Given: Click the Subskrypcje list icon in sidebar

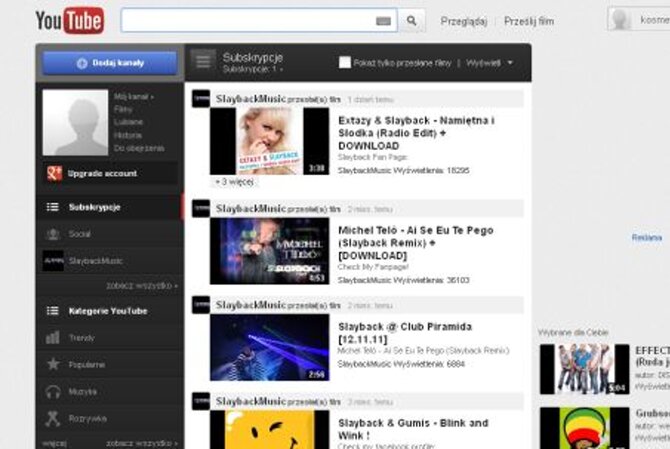Looking at the screenshot, I should pyautogui.click(x=53, y=207).
